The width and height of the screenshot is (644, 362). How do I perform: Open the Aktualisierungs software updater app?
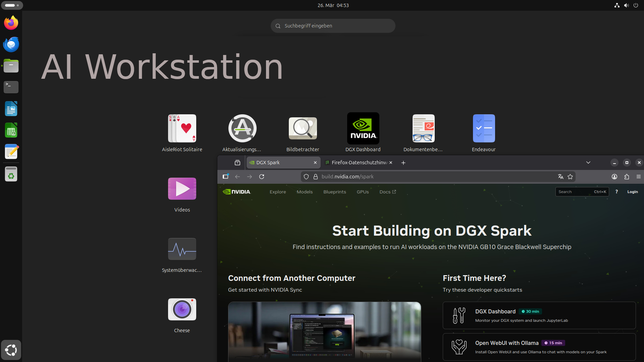pyautogui.click(x=242, y=133)
